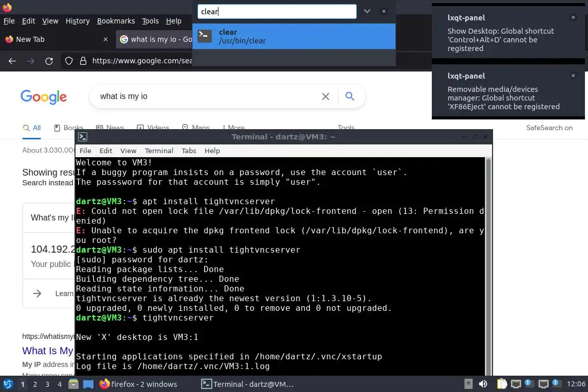This screenshot has width=588, height=392.
Task: Open Firefox File menu
Action: [9, 21]
